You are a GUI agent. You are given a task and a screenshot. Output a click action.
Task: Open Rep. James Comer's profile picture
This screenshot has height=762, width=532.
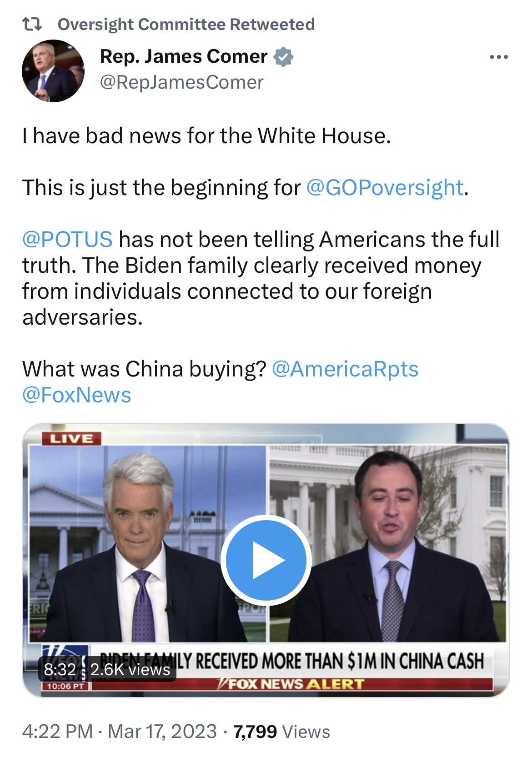coord(53,71)
